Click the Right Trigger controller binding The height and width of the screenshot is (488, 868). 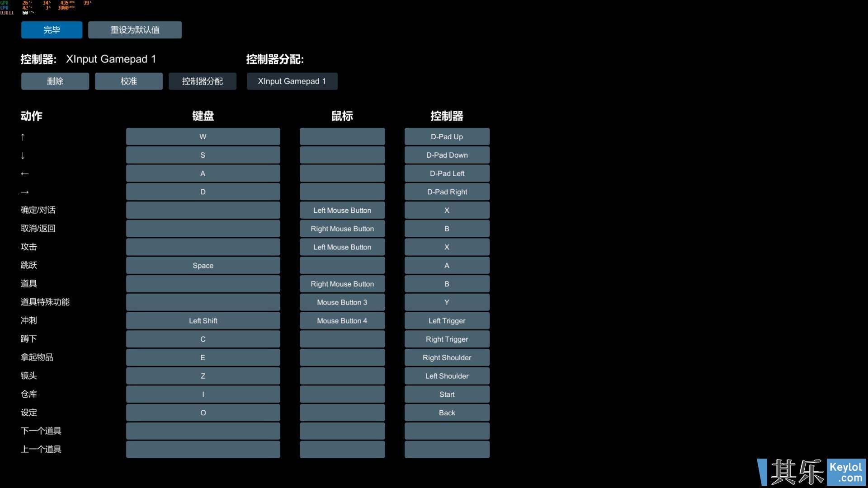tap(447, 339)
